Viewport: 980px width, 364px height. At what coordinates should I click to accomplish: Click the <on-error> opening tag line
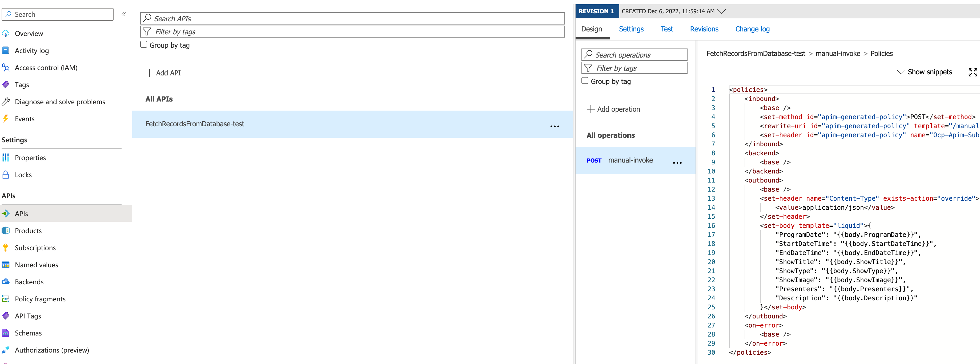click(x=763, y=325)
